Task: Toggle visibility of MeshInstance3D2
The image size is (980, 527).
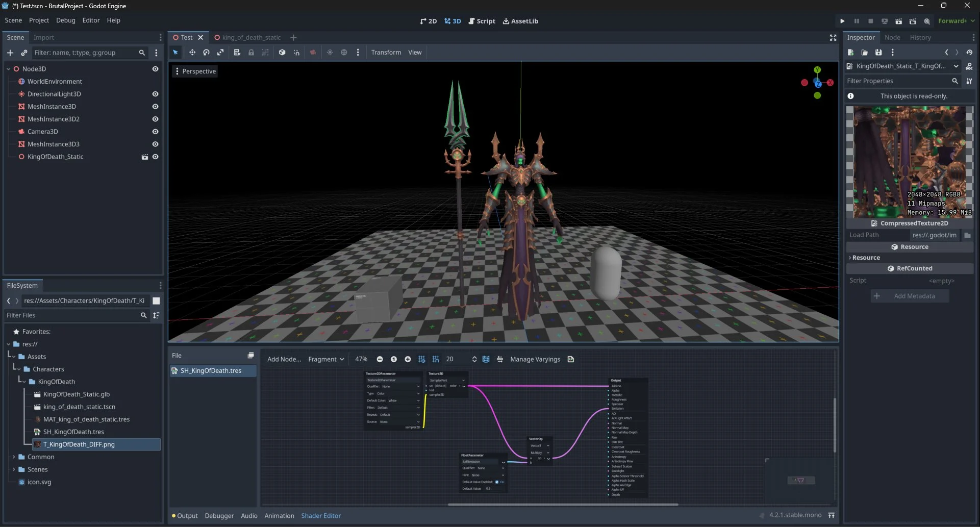Action: (156, 119)
